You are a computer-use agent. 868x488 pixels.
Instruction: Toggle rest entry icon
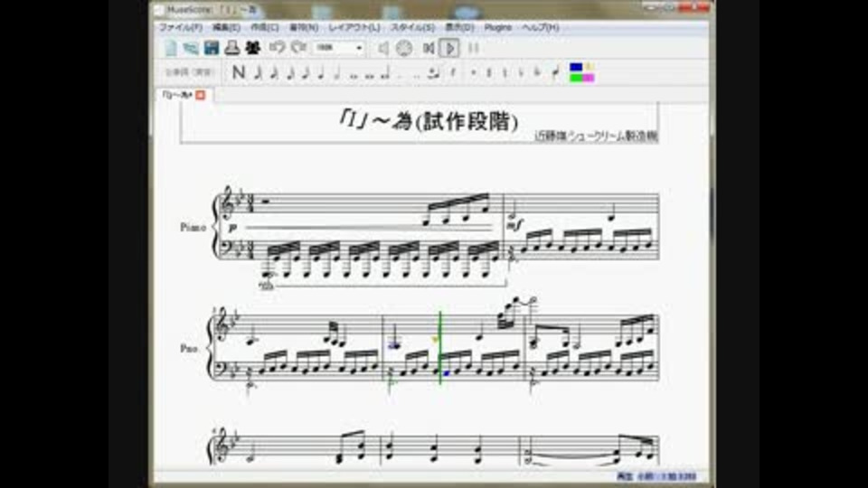(453, 72)
